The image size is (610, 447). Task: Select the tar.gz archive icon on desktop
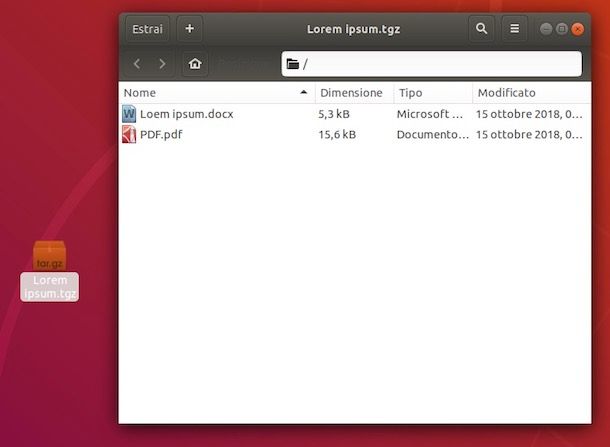[49, 256]
